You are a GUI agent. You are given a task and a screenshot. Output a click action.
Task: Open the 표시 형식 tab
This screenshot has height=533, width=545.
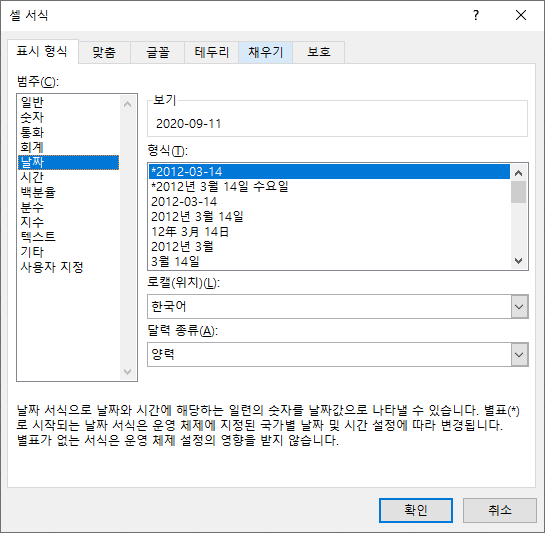[x=43, y=51]
